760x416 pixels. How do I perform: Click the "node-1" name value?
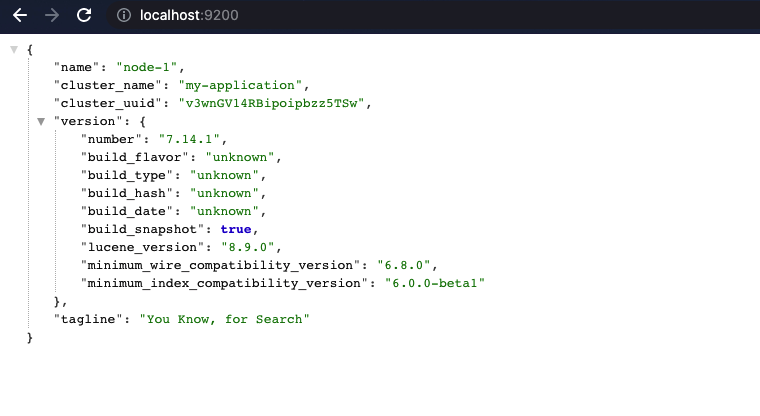pos(147,67)
